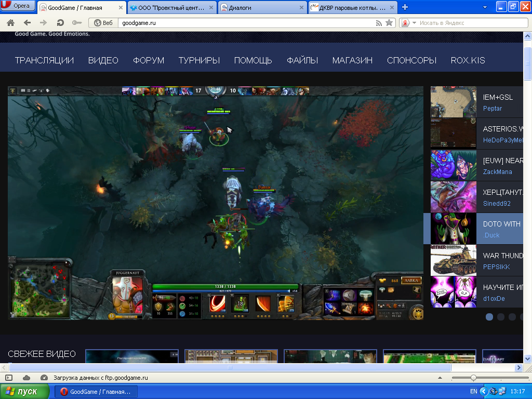Open the first СВЕЖЕЕ ВИДЕО thumbnail
Image resolution: width=532 pixels, height=399 pixels.
[131, 356]
